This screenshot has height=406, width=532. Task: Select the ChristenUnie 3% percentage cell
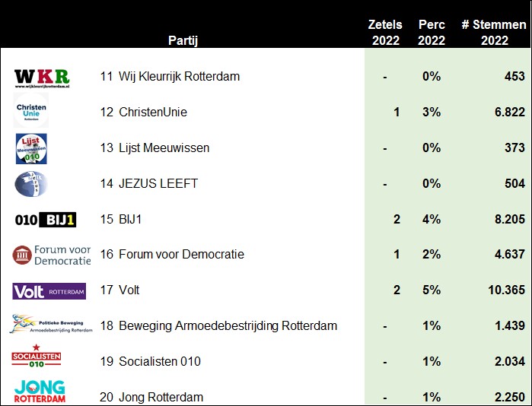click(x=432, y=112)
